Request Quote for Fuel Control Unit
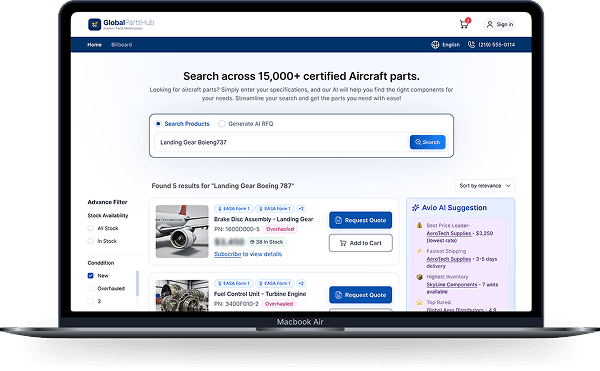The image size is (600, 371). (360, 295)
